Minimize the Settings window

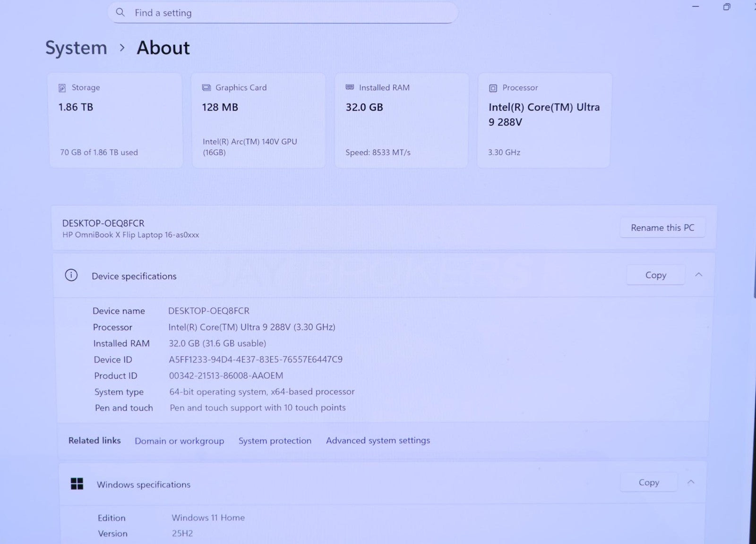coord(695,7)
